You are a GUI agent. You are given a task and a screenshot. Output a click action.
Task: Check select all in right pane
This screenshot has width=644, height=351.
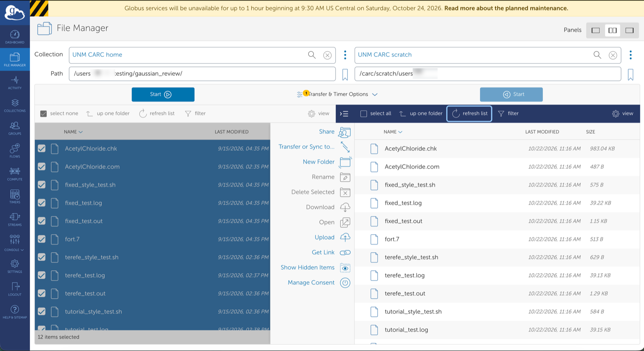(x=363, y=114)
